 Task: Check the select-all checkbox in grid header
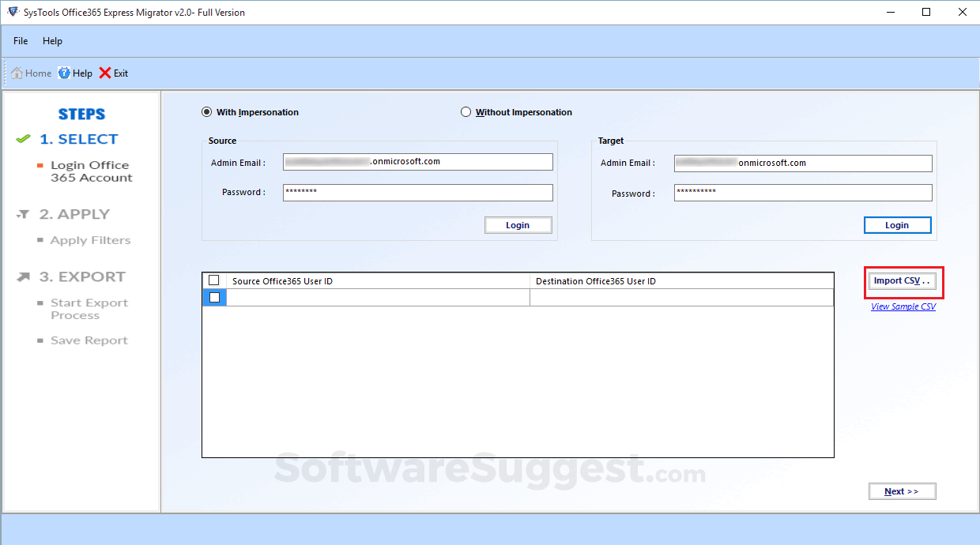coord(213,280)
